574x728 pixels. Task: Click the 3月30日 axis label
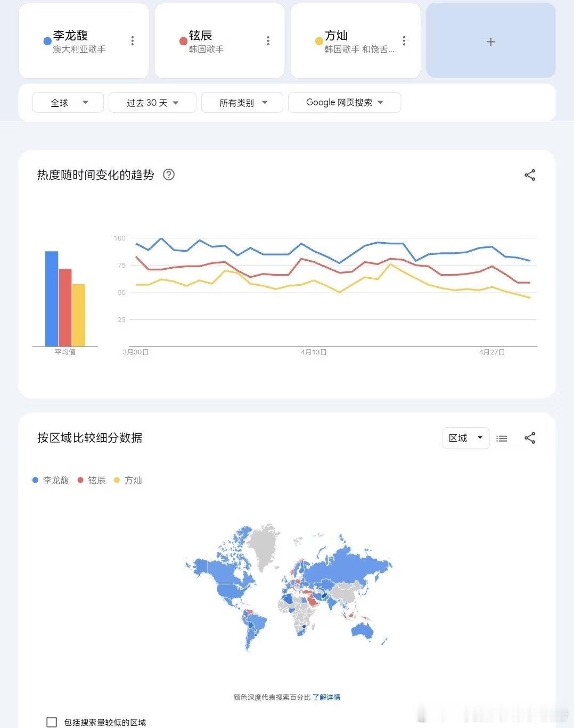136,352
